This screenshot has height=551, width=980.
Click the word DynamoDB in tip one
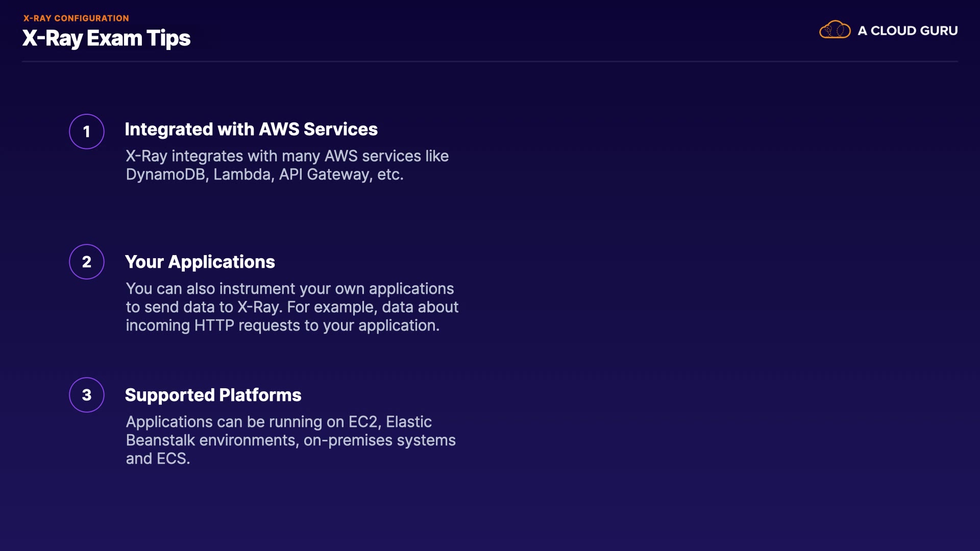(165, 174)
